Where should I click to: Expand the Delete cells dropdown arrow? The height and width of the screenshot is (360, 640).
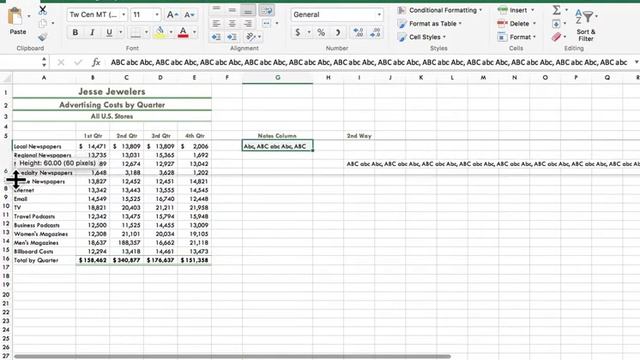tap(534, 24)
